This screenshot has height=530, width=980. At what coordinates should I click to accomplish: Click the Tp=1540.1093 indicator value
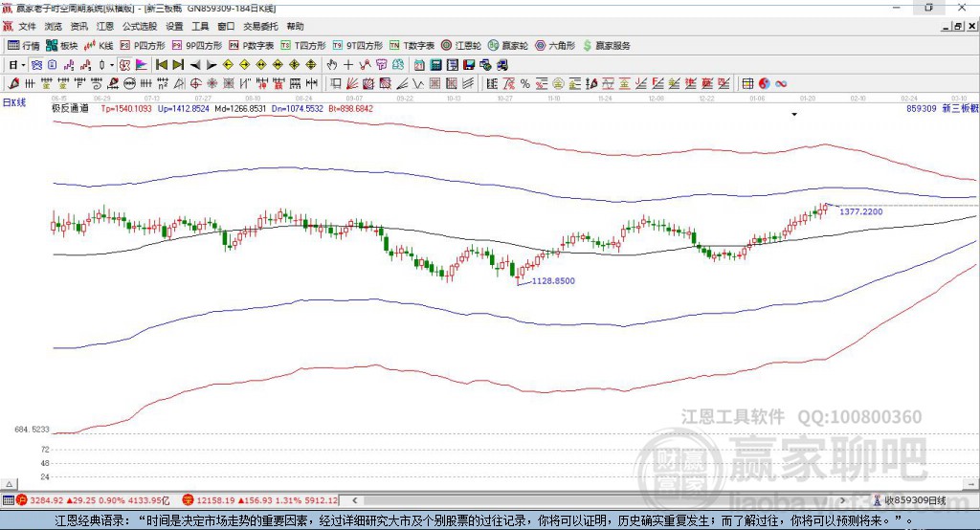tap(126, 109)
